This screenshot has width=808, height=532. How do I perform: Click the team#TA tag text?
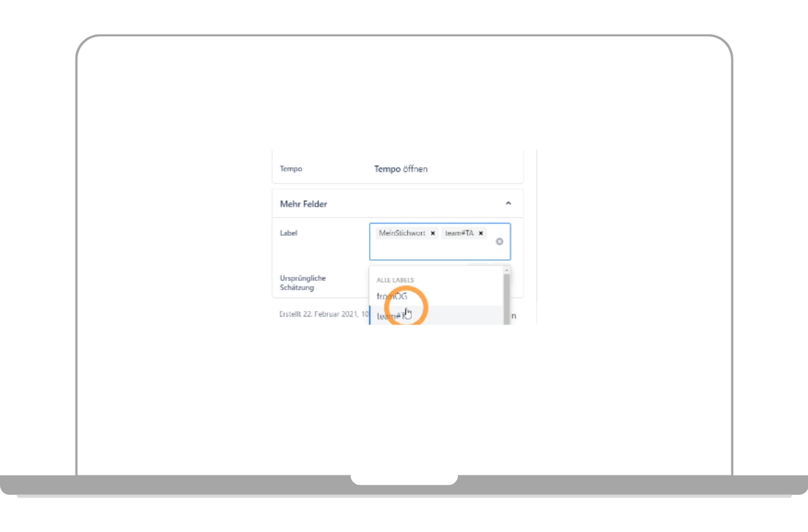coord(459,233)
